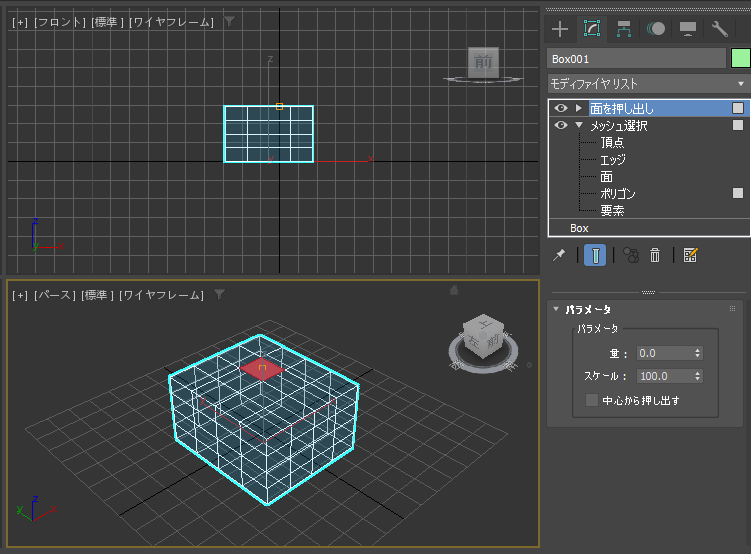Open the Display panel tab
The width and height of the screenshot is (751, 554).
click(688, 29)
